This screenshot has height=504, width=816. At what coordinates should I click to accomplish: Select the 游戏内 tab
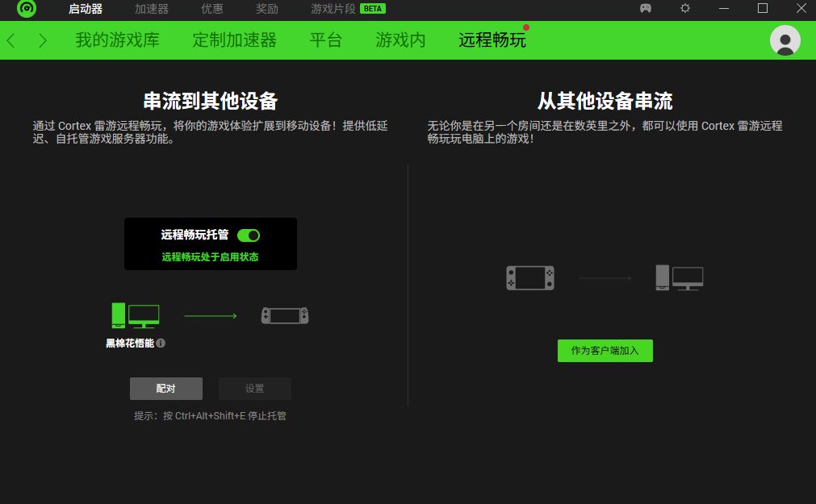400,40
